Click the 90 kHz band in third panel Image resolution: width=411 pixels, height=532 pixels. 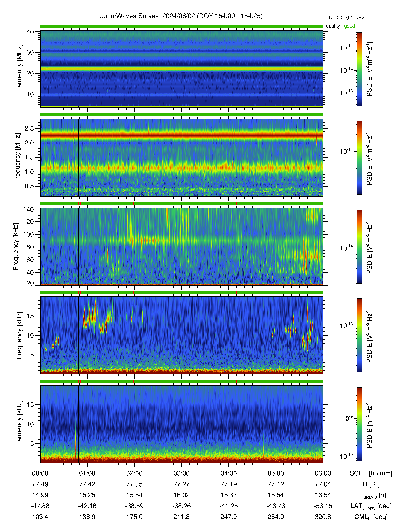181,241
